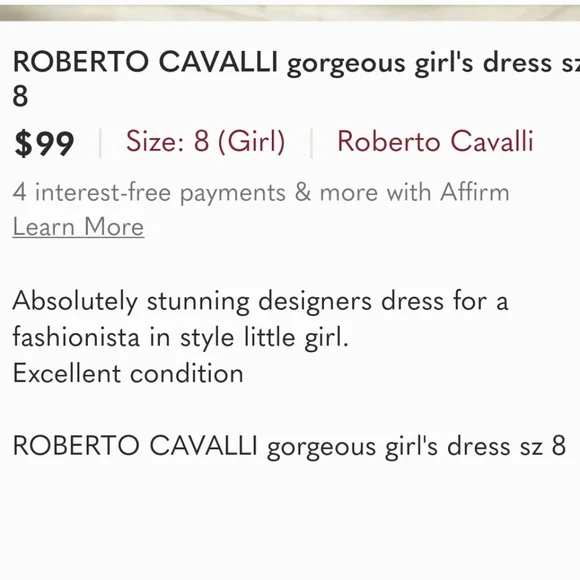Click the word Affirm in payment line

(x=475, y=192)
